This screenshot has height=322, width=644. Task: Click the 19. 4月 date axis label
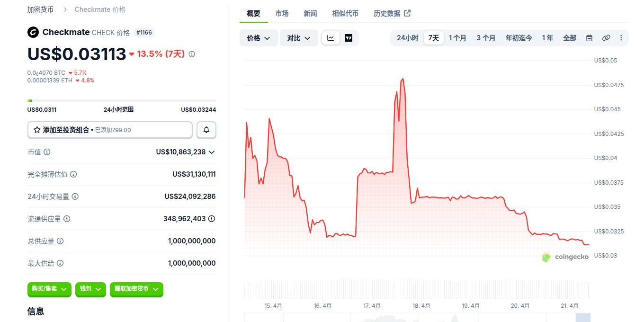point(471,306)
